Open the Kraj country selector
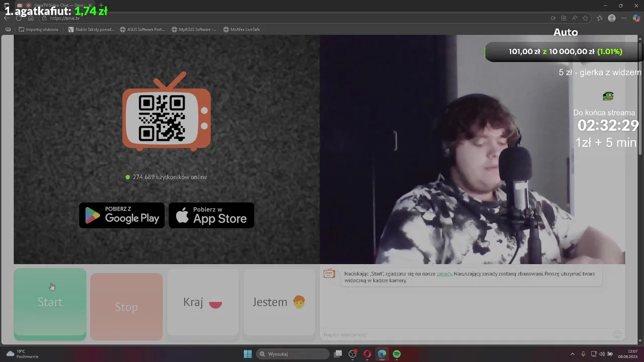 point(203,302)
